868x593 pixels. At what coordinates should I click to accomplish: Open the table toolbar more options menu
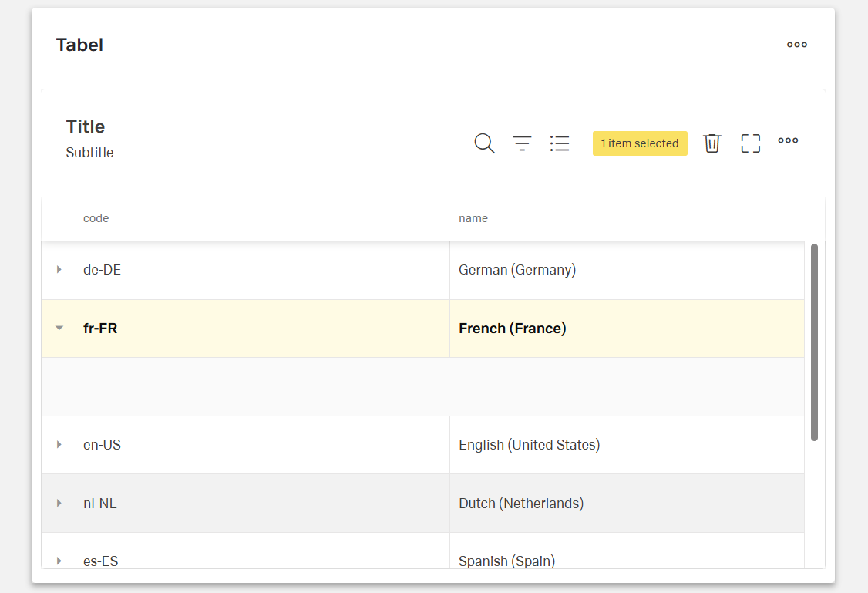point(788,140)
